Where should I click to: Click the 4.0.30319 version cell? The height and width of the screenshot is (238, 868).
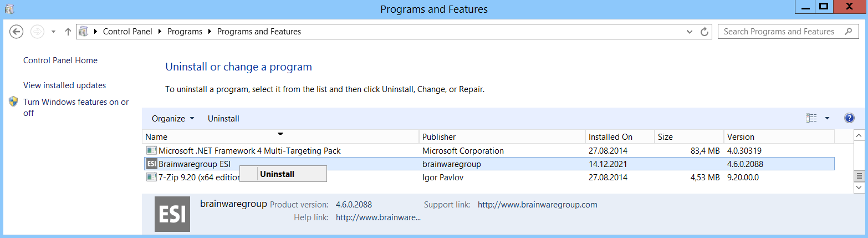point(745,150)
